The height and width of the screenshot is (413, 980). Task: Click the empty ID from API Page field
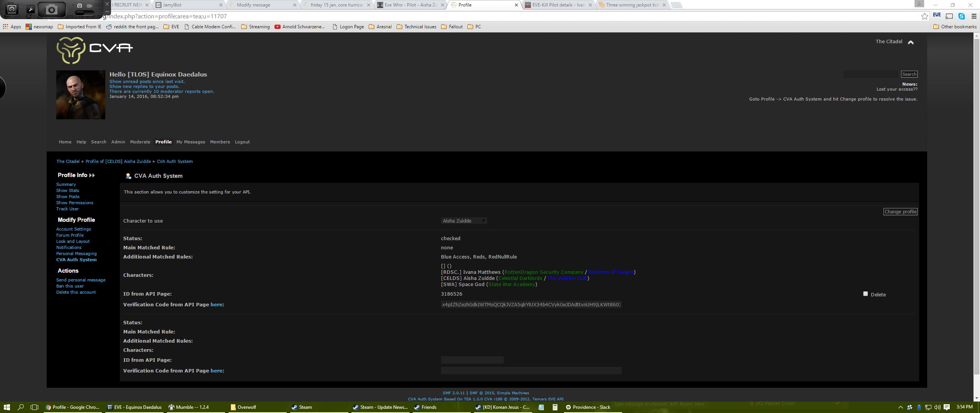pyautogui.click(x=472, y=360)
